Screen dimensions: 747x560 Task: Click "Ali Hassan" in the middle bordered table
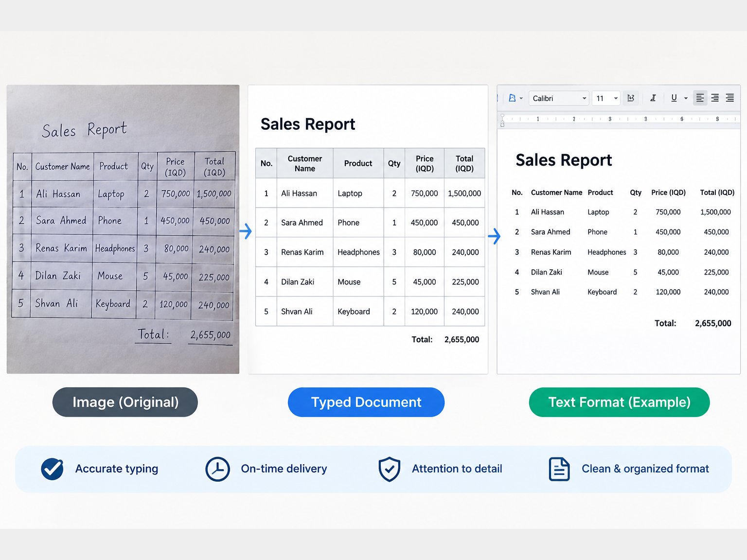(299, 193)
